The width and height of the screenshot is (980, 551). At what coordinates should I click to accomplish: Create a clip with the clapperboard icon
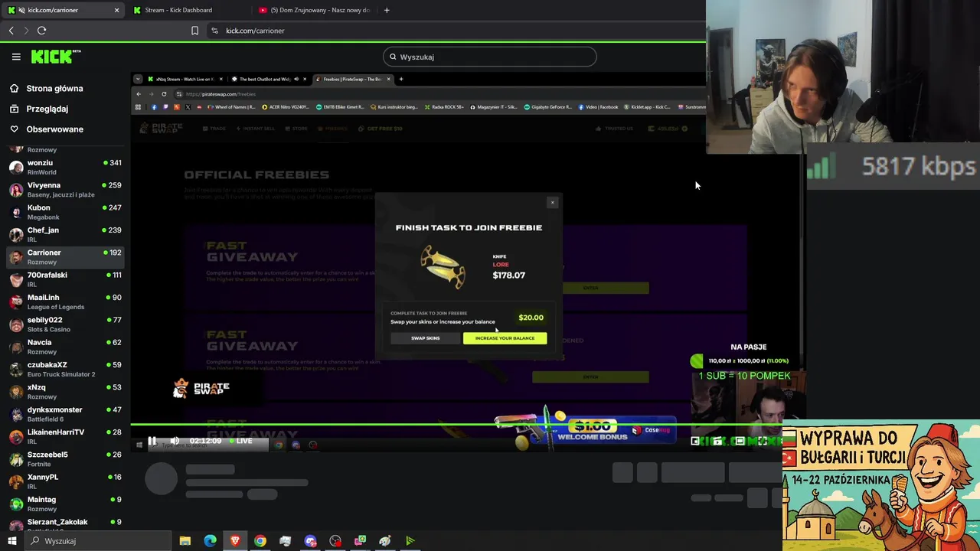[717, 441]
